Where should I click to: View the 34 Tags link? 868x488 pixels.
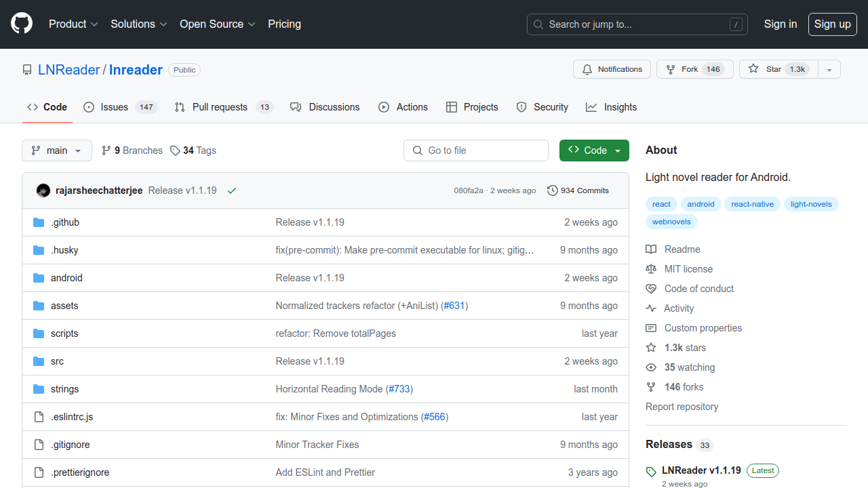tap(193, 150)
